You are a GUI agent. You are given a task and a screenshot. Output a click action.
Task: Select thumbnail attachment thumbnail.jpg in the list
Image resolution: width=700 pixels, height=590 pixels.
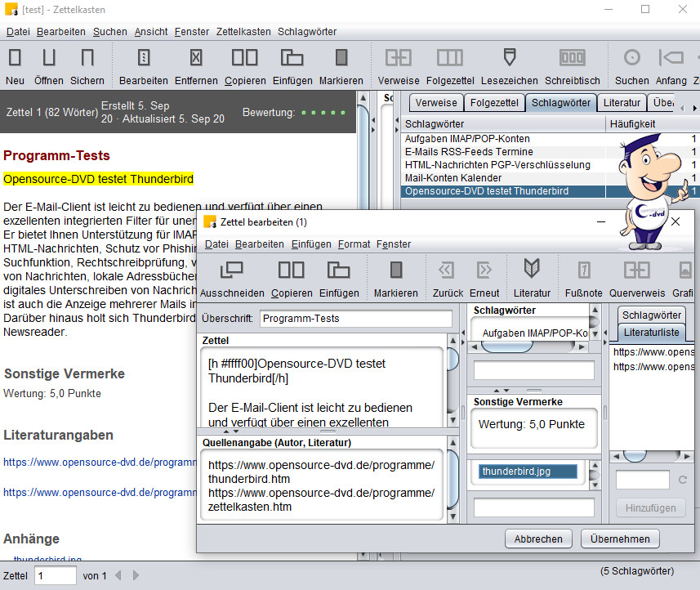528,472
